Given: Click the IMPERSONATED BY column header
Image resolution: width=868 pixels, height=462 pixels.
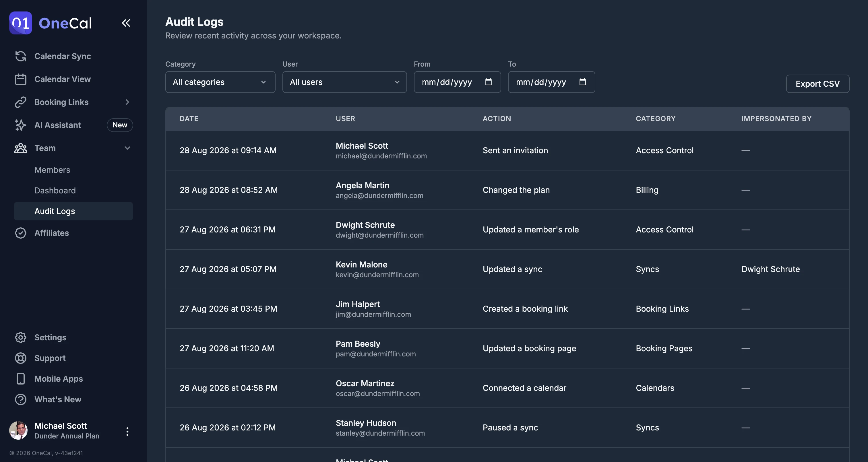Looking at the screenshot, I should [776, 119].
